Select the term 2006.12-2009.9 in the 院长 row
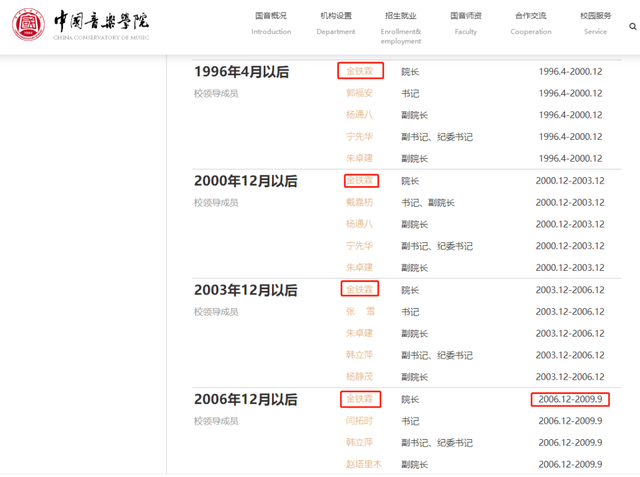This screenshot has width=640, height=477. (570, 399)
